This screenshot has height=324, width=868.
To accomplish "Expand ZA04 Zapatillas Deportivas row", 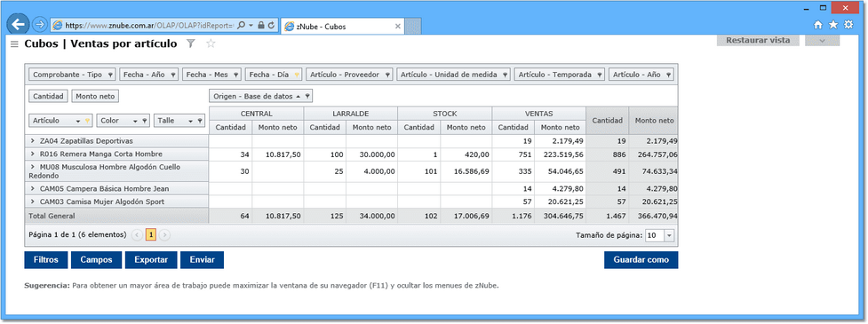I will click(x=33, y=141).
